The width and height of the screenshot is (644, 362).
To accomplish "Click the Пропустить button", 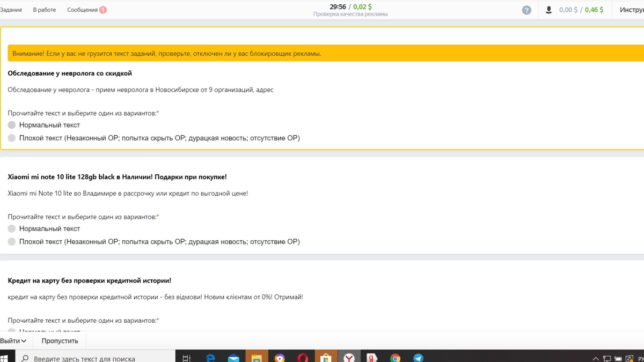I will (x=60, y=341).
